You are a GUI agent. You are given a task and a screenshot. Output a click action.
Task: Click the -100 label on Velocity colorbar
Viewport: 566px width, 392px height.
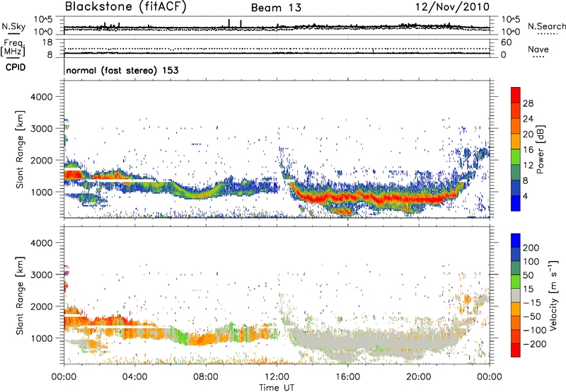tap(534, 330)
